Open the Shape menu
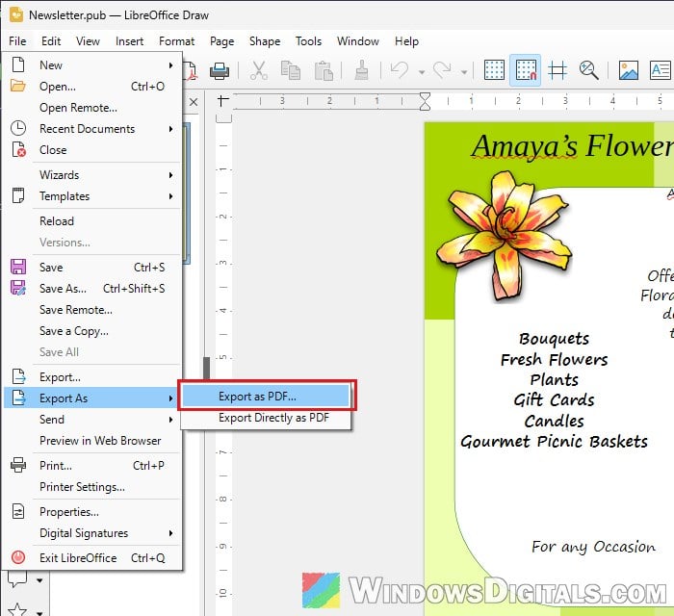The height and width of the screenshot is (616, 674). click(265, 41)
